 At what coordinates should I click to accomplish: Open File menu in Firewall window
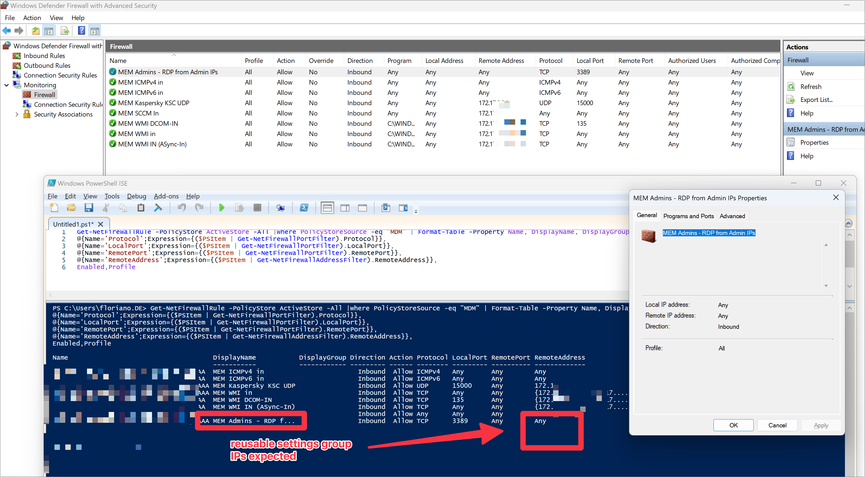(10, 18)
